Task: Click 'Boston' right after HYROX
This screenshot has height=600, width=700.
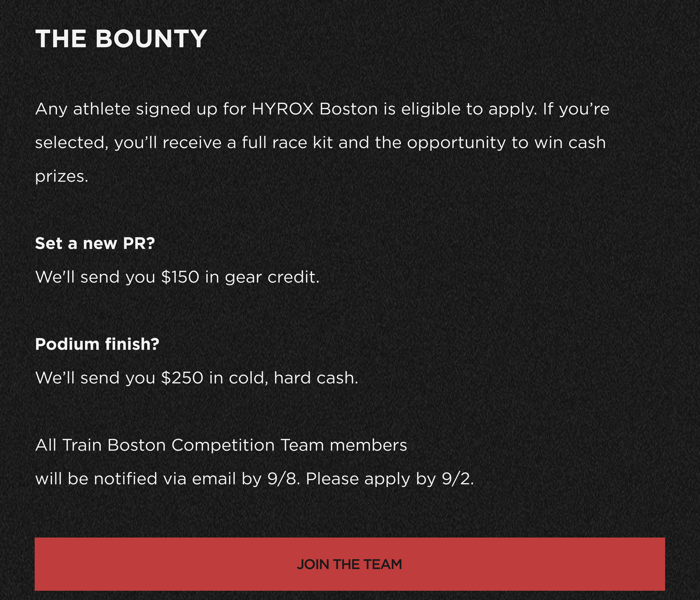Action: [348, 109]
